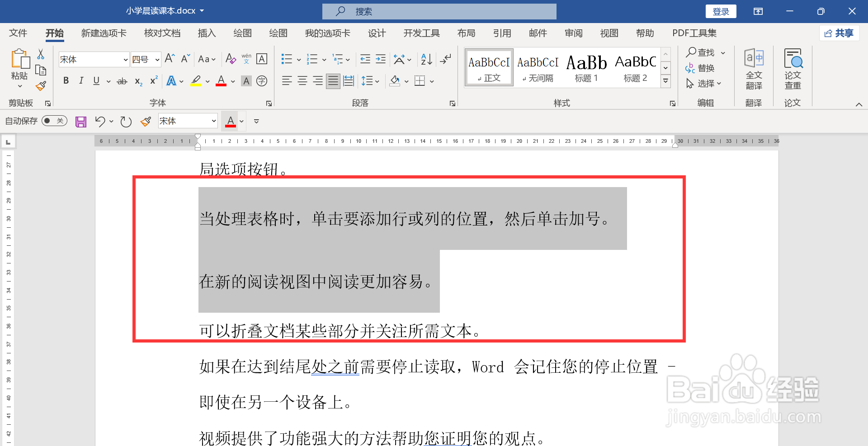
Task: Apply character border icon
Action: [262, 59]
